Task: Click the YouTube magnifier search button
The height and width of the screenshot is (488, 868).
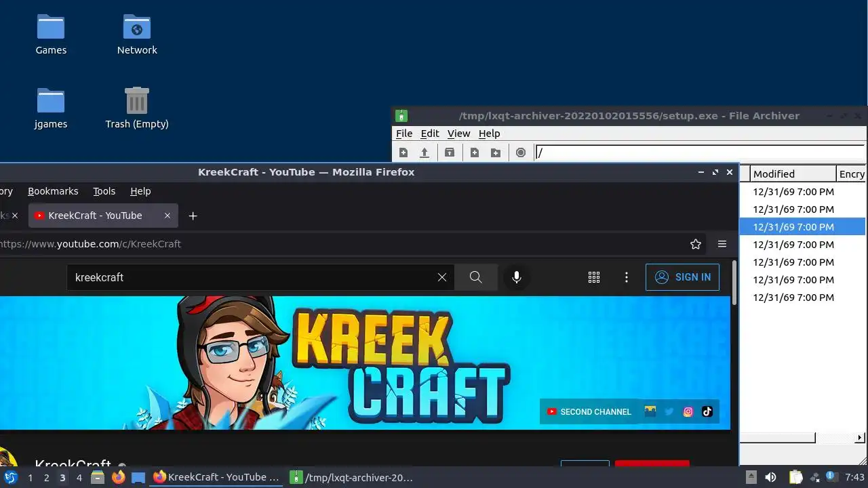Action: click(x=475, y=277)
